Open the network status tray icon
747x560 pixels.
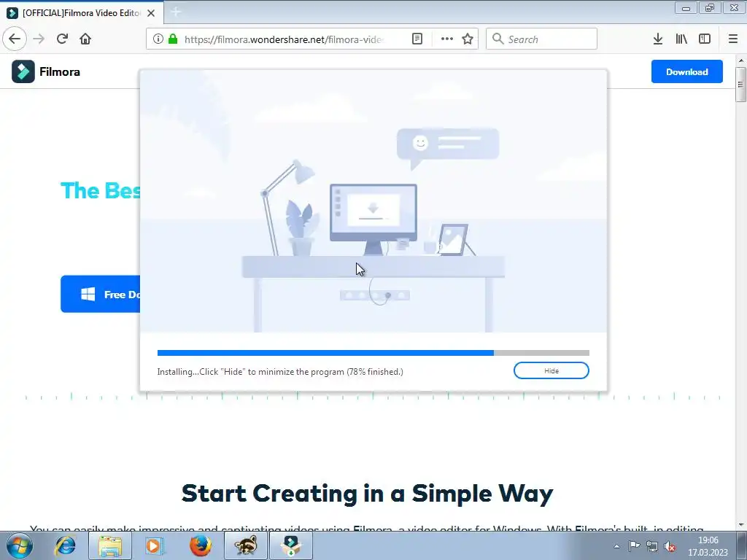[651, 546]
